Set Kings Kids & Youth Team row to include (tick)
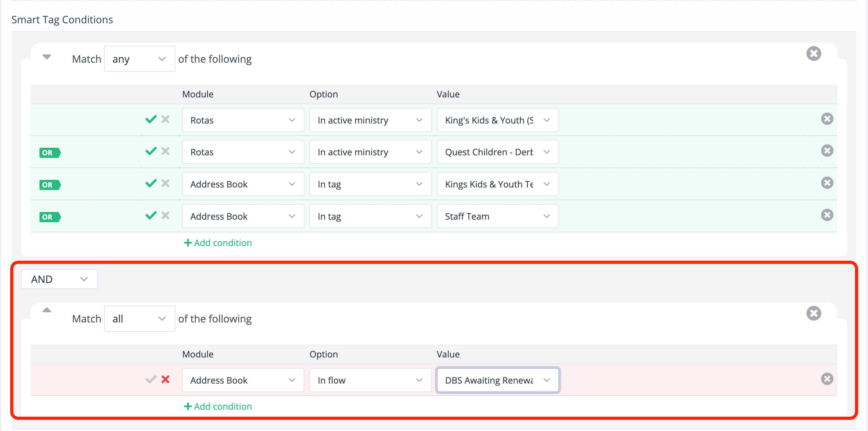Screen dimensions: 868x431 (x=151, y=183)
